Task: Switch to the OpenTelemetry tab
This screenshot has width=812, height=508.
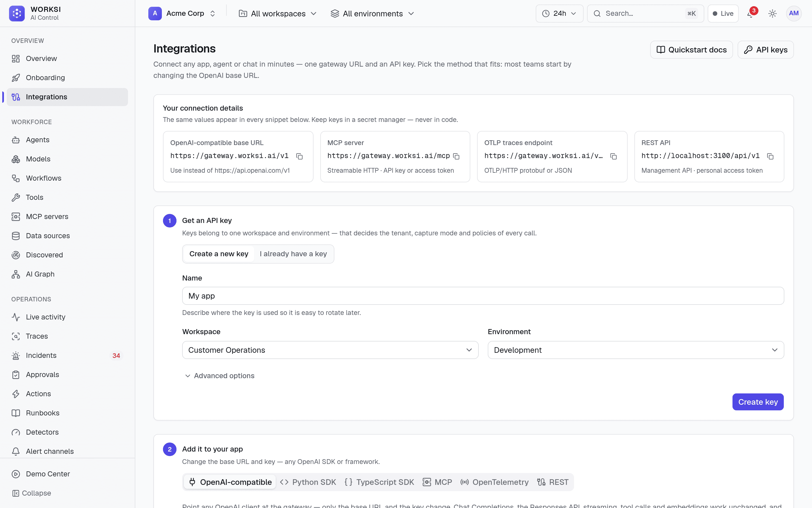Action: pyautogui.click(x=495, y=482)
